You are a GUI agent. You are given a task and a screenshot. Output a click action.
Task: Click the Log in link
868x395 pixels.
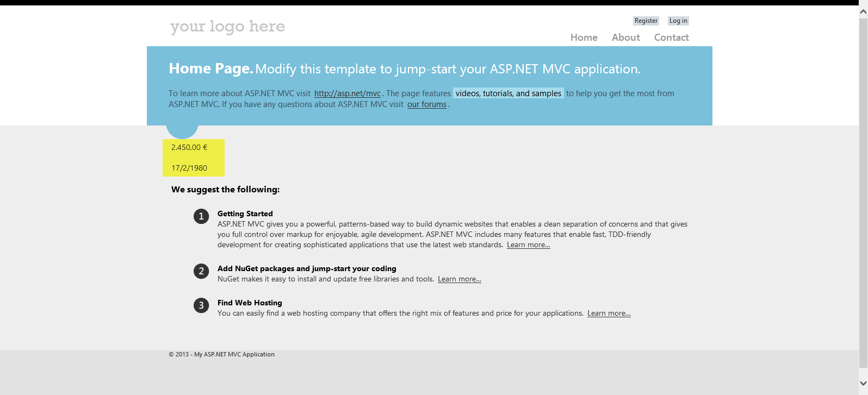coord(678,21)
